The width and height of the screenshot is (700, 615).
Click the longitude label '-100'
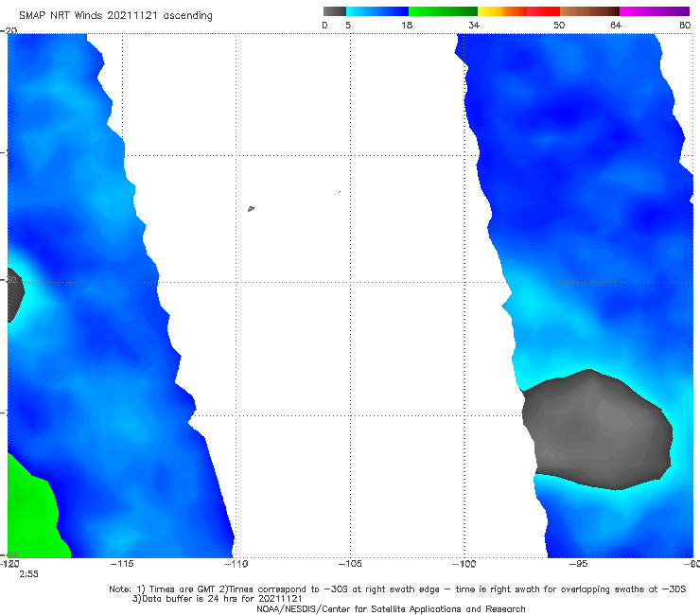click(464, 564)
